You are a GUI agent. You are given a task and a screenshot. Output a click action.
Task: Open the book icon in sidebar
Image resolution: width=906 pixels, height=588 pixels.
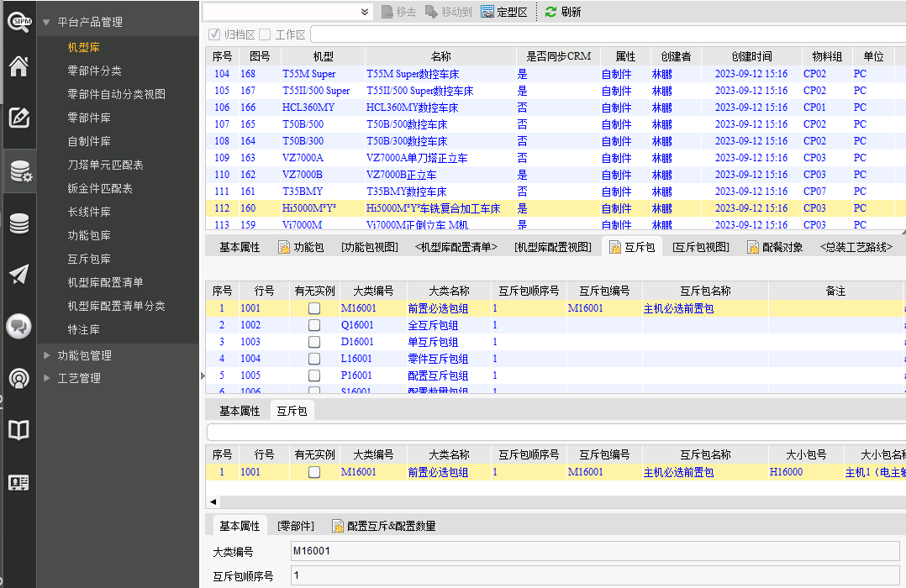(18, 430)
